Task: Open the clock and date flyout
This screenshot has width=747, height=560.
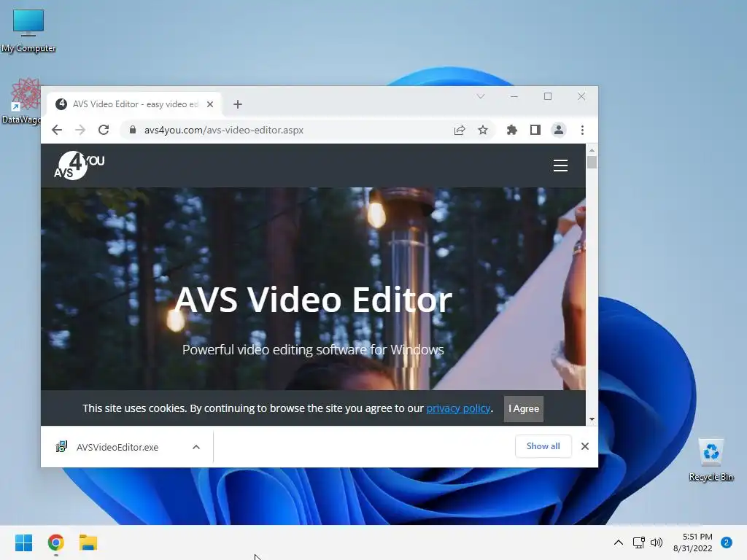Action: click(x=693, y=542)
